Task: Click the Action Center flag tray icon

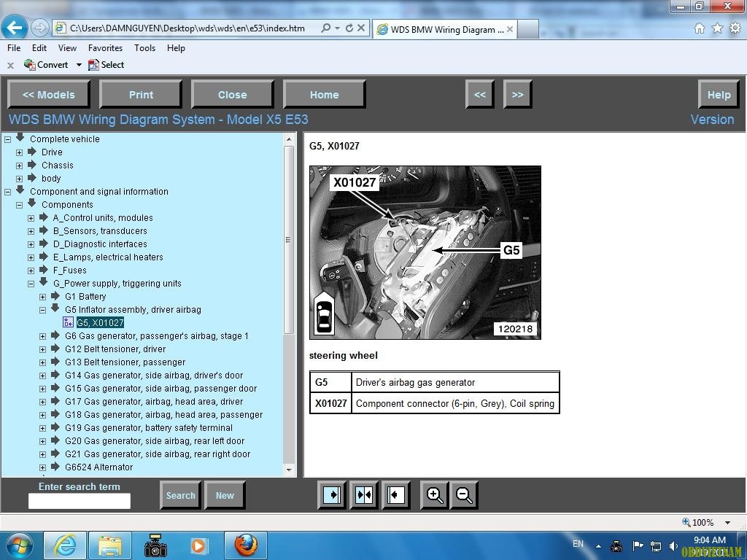Action: pos(638,545)
